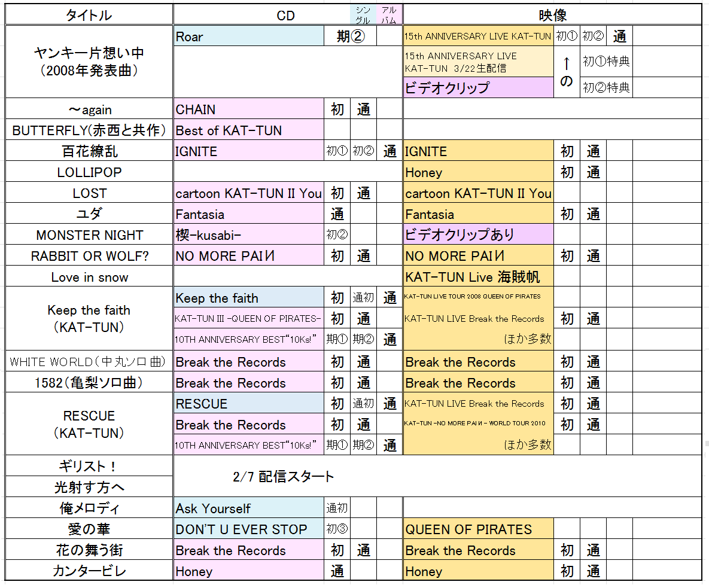709x588 pixels.
Task: Select the IGNITE cell in CD column
Action: pyautogui.click(x=249, y=151)
